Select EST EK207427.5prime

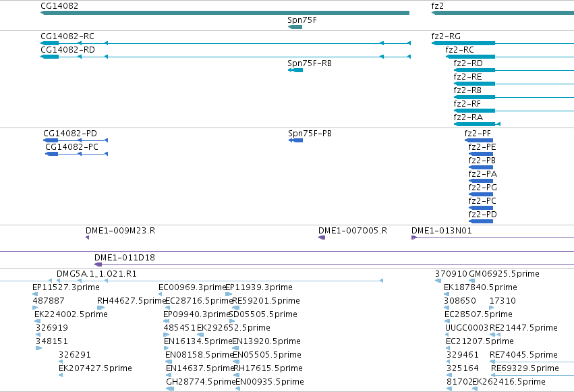[61, 375]
